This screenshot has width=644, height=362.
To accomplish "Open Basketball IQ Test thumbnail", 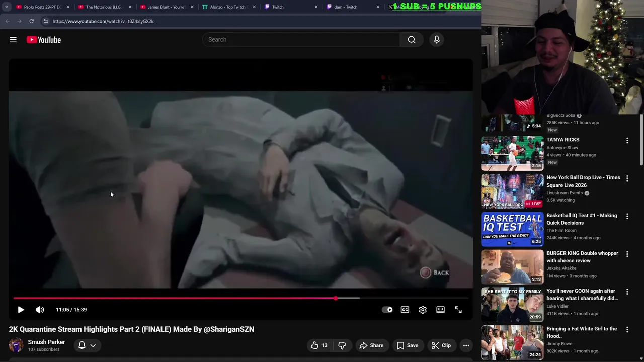I will click(x=512, y=229).
